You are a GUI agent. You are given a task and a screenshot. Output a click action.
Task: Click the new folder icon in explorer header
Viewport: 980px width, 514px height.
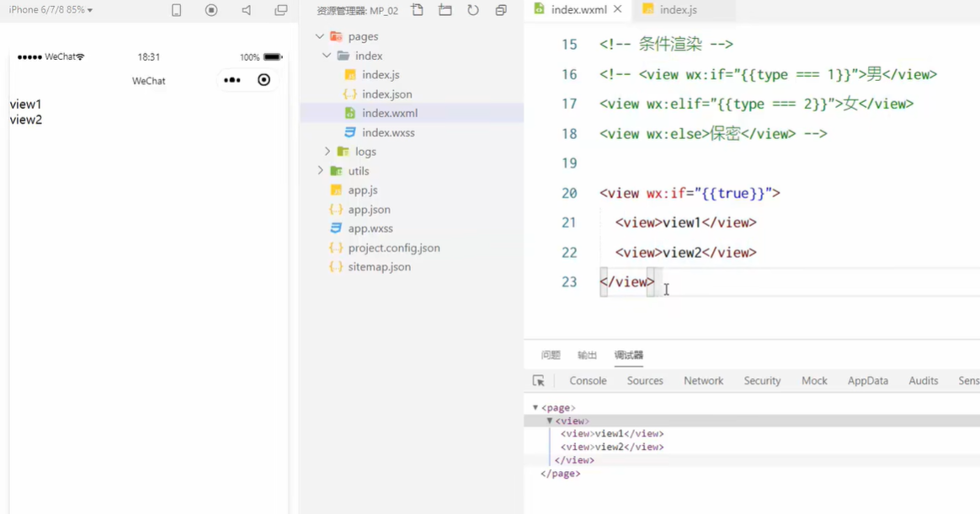pos(445,10)
